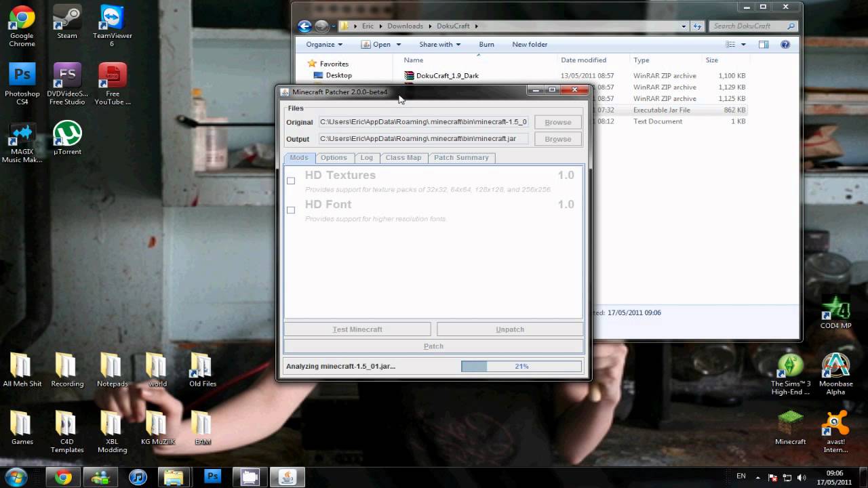Click New folder in Explorer toolbar
The width and height of the screenshot is (868, 488).
pos(530,44)
